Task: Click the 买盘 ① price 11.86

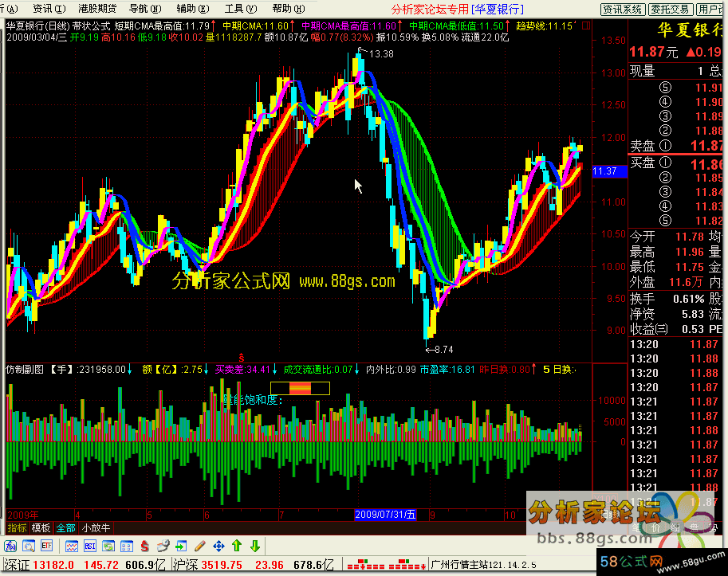Action: pyautogui.click(x=706, y=164)
